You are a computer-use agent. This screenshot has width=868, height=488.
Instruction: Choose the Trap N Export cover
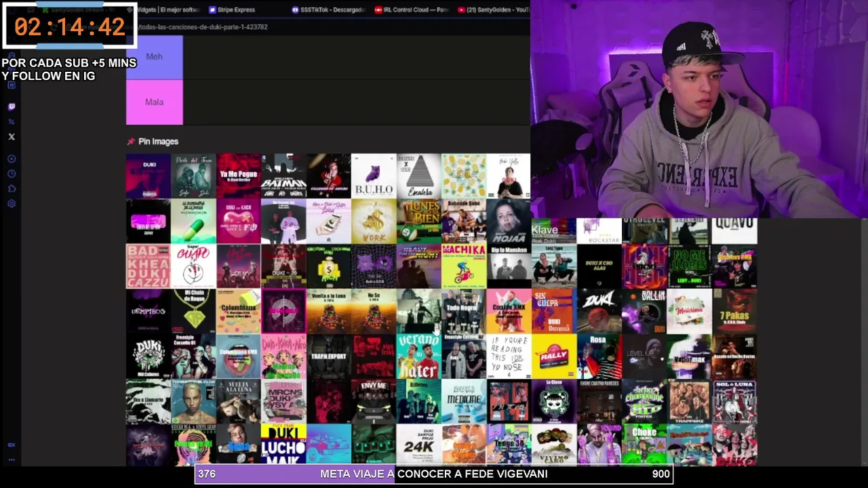click(x=328, y=357)
